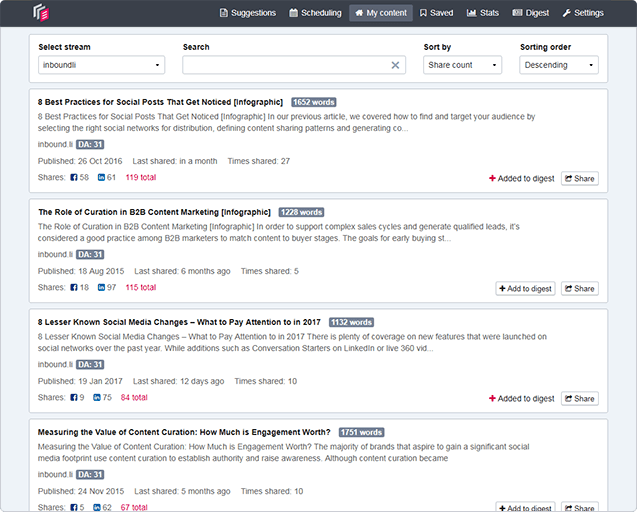Screen dimensions: 637x512
Task: Share the 8 Best Practices post
Action: pos(580,178)
